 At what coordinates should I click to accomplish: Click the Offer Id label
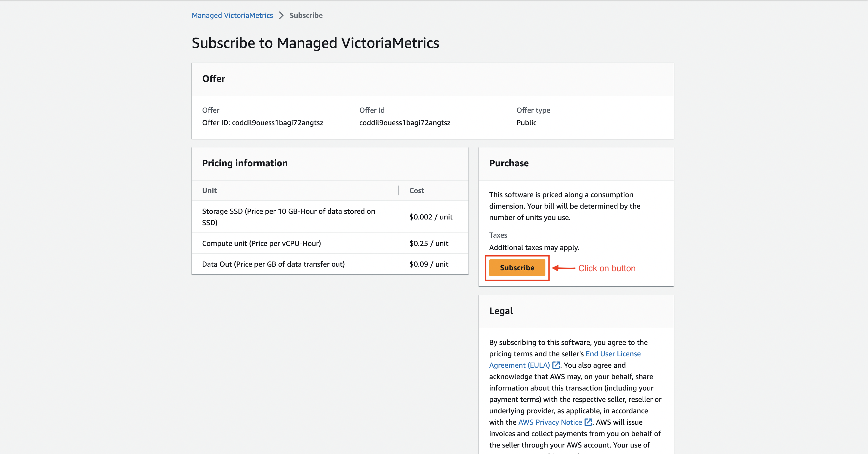click(372, 110)
